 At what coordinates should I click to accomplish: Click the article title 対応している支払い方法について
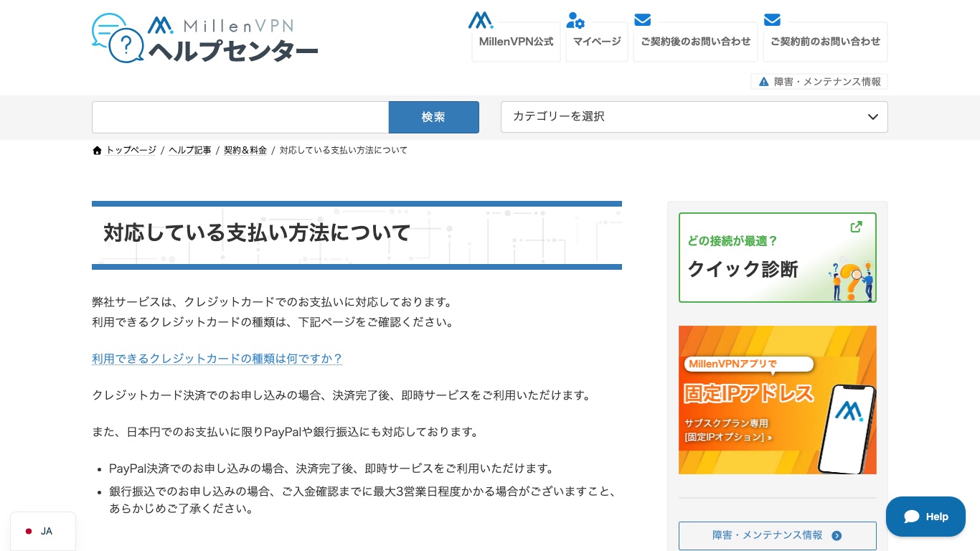point(257,233)
